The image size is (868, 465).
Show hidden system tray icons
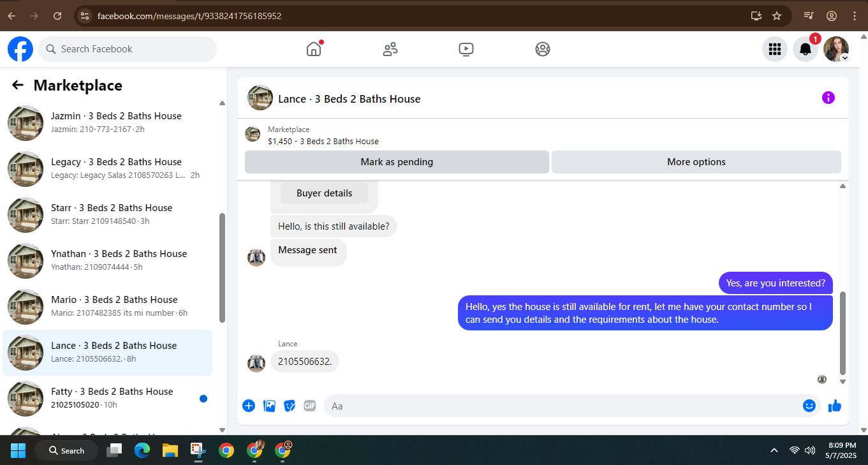[774, 450]
